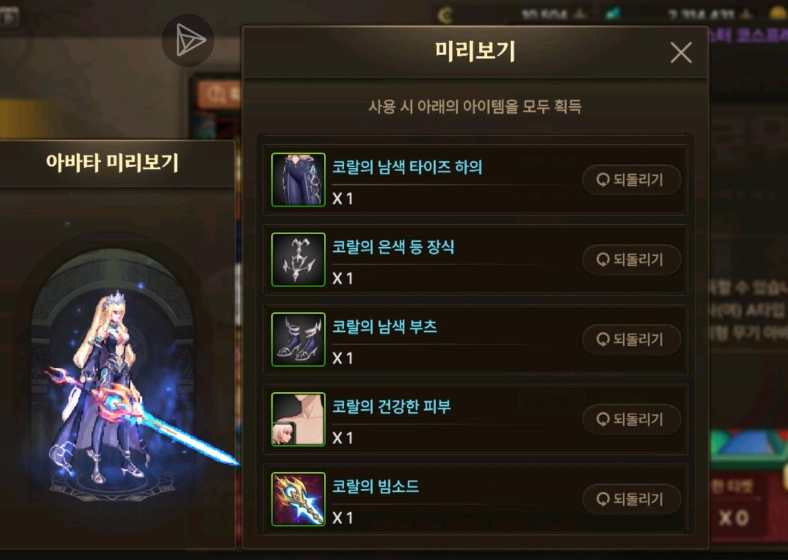The image size is (788, 560).
Task: Click the 코랄의 남색 부츠 item name
Action: (384, 327)
